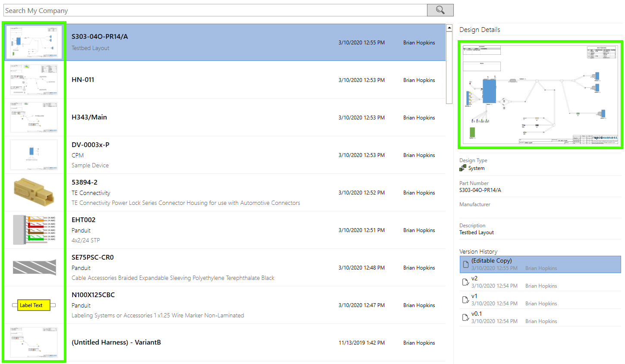Click the magnifying glass search button

[440, 10]
